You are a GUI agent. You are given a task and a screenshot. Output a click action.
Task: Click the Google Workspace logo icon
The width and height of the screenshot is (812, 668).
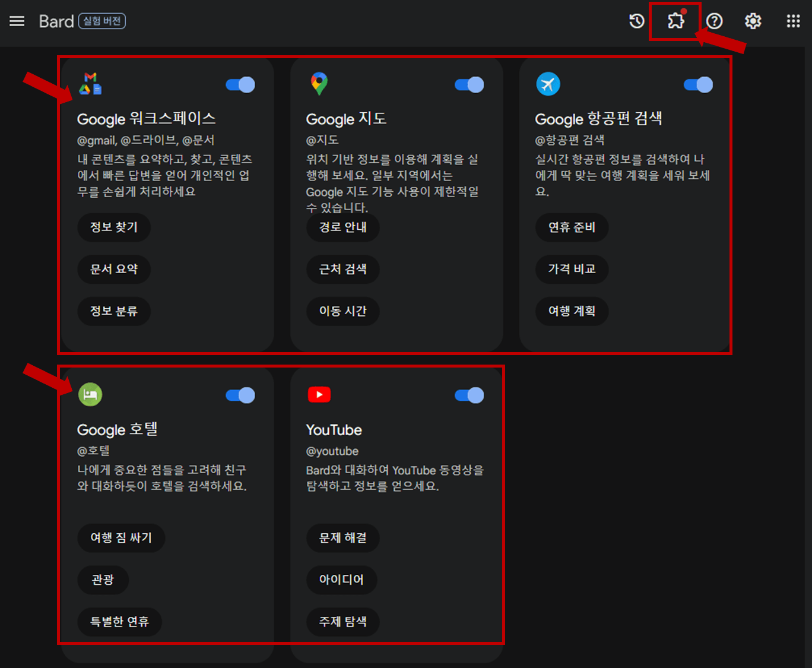click(91, 84)
